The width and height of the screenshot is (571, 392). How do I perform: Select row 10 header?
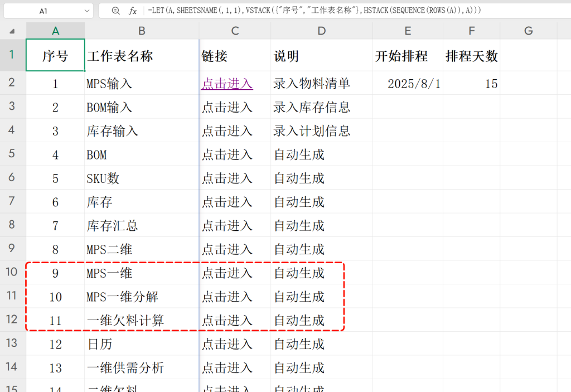12,272
